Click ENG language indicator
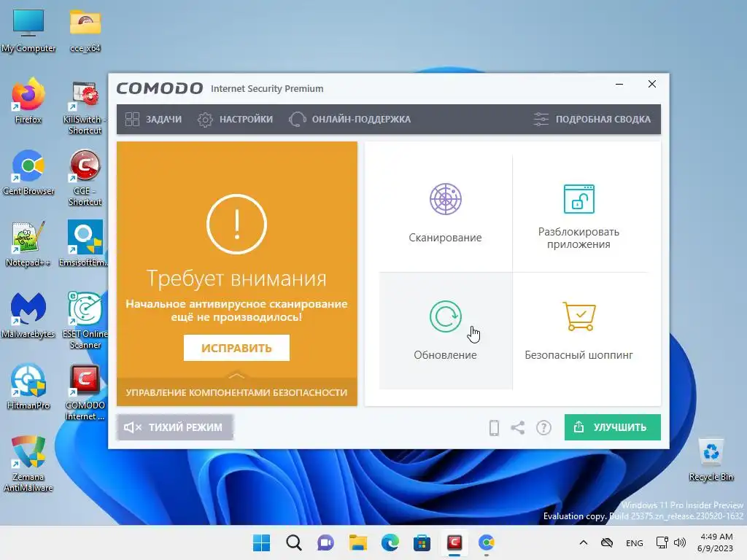Image resolution: width=747 pixels, height=560 pixels. (634, 542)
